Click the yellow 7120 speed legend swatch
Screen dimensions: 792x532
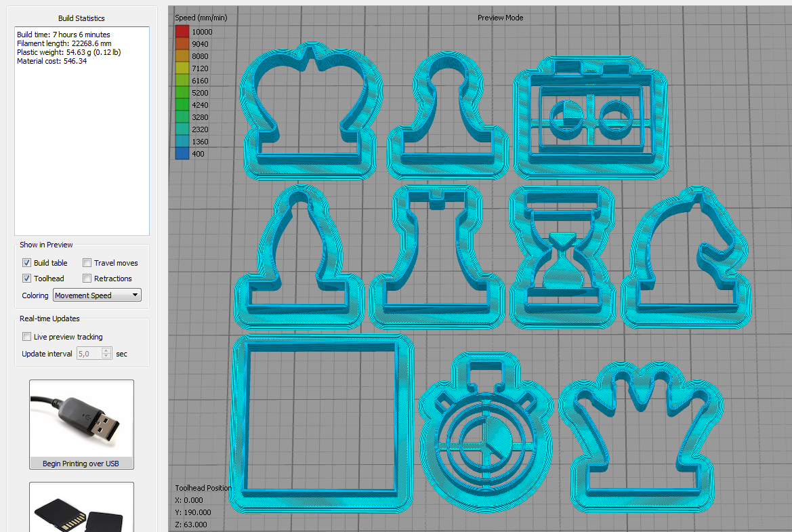coord(182,68)
